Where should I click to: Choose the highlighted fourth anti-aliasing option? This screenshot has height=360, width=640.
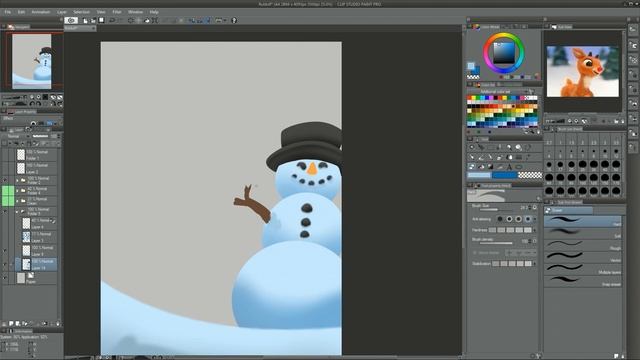pyautogui.click(x=528, y=219)
